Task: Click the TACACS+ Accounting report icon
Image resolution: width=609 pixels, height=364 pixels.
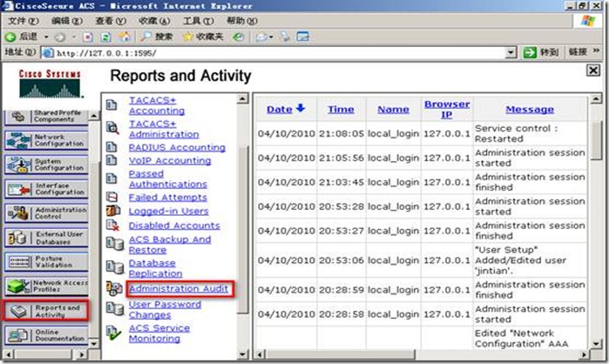Action: pos(112,105)
